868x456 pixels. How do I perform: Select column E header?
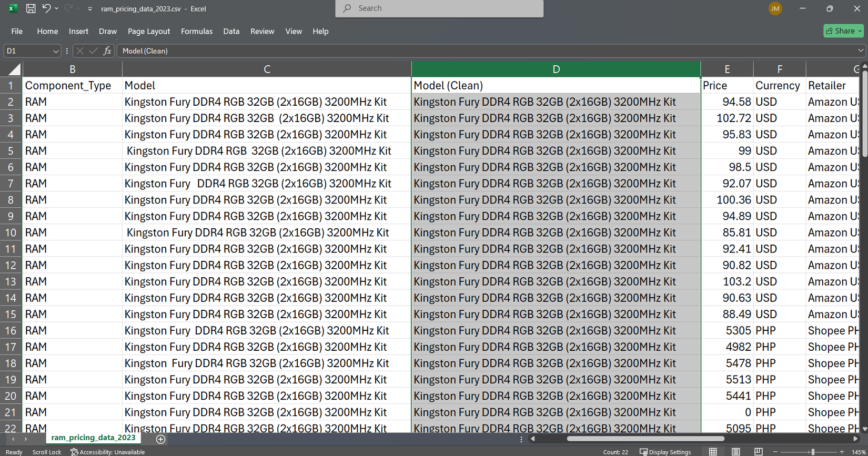(727, 69)
